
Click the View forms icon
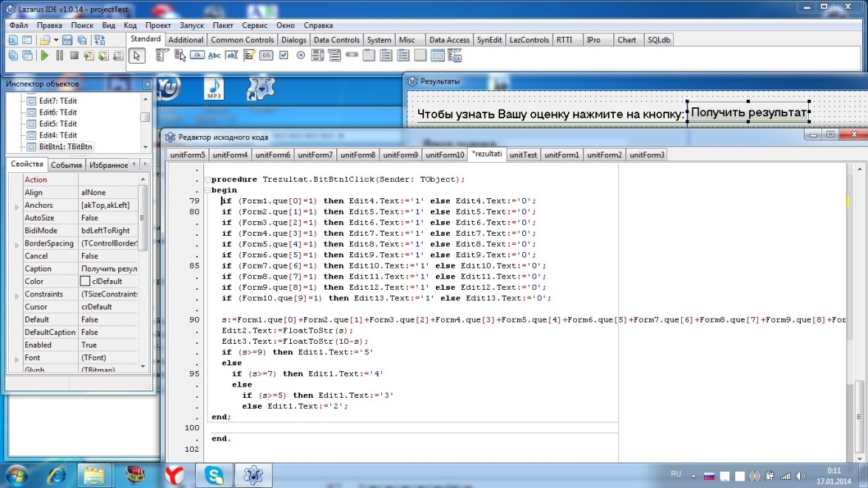[x=27, y=55]
